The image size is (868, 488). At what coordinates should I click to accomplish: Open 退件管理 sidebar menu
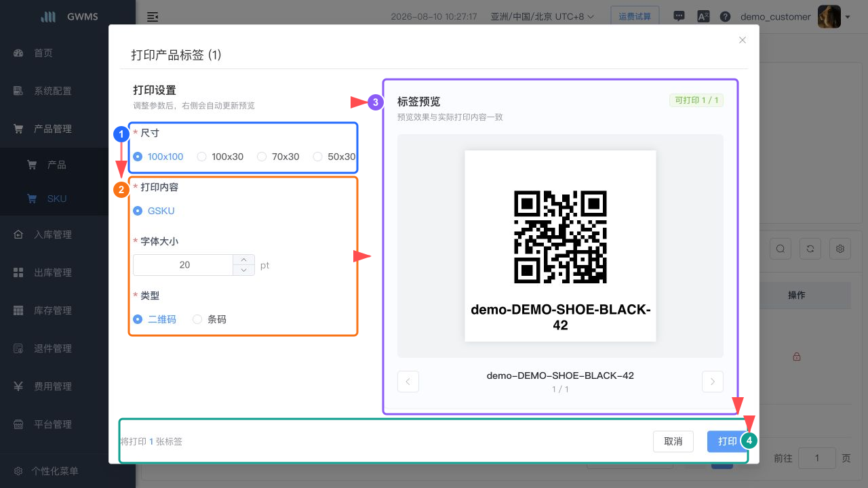tap(53, 348)
